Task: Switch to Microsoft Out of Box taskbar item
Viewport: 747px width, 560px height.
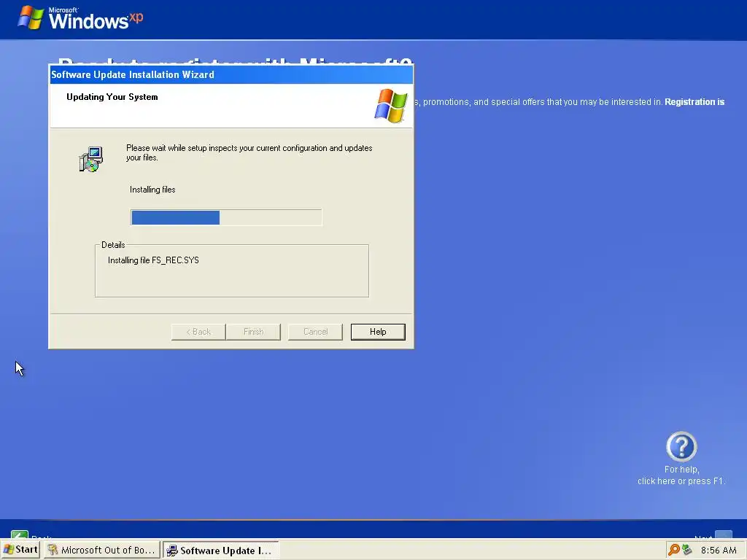Action: [102, 550]
